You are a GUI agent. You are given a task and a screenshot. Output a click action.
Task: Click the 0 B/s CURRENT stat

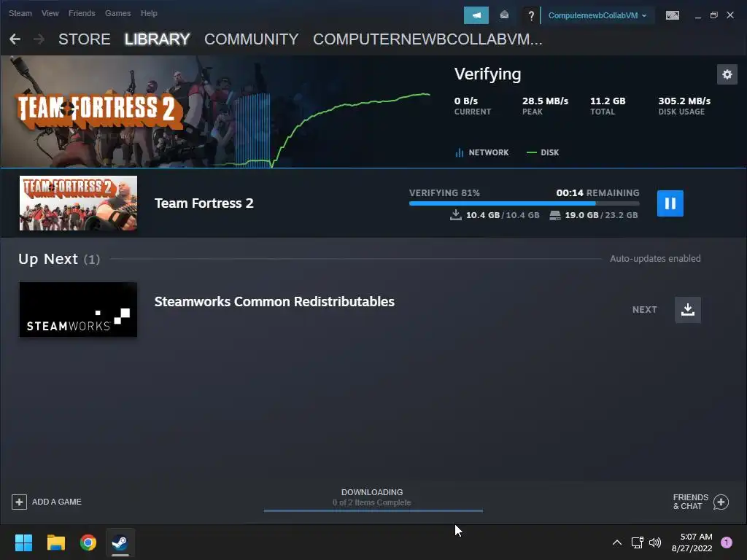(472, 106)
